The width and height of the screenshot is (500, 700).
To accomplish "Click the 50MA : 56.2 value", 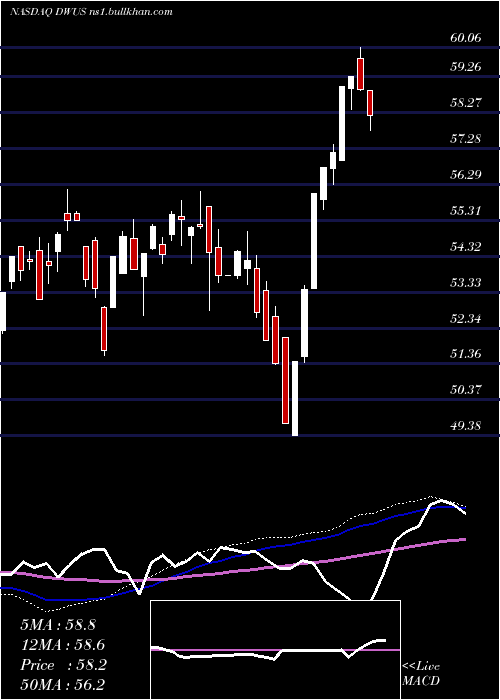I will (x=63, y=685).
